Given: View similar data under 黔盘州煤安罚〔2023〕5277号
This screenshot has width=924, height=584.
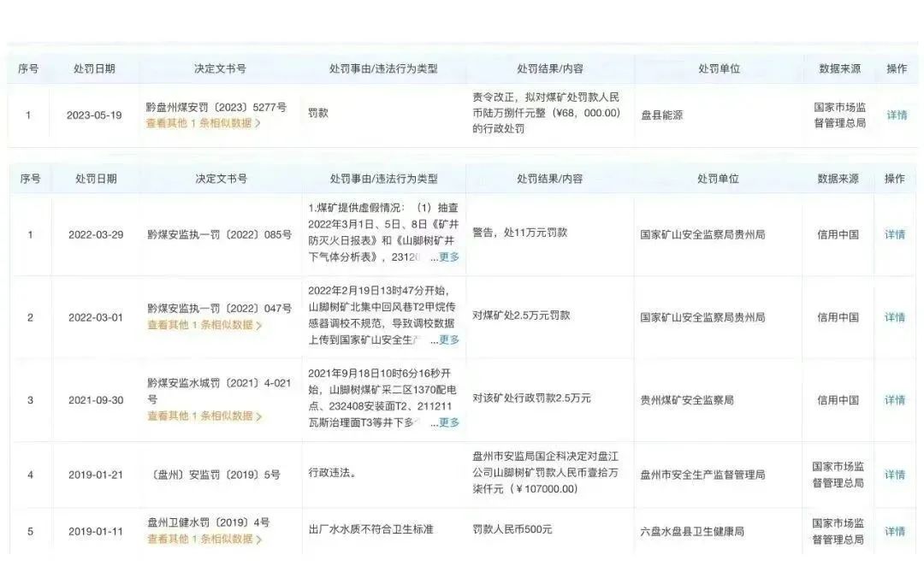Looking at the screenshot, I should pyautogui.click(x=204, y=123).
